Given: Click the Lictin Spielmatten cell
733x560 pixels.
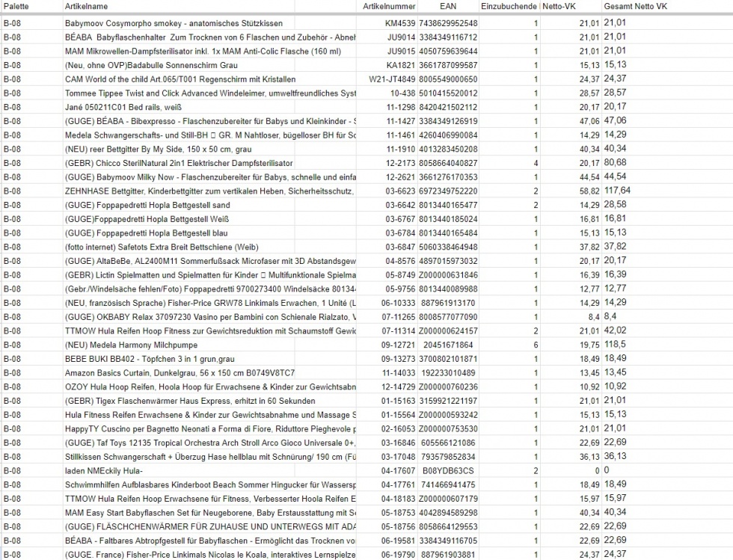Looking at the screenshot, I should (x=209, y=275).
